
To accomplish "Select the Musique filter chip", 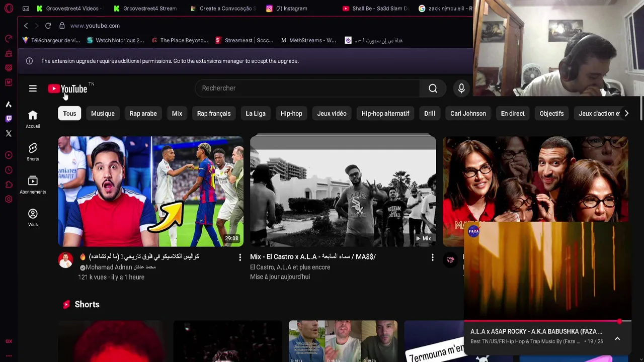I will [x=103, y=114].
